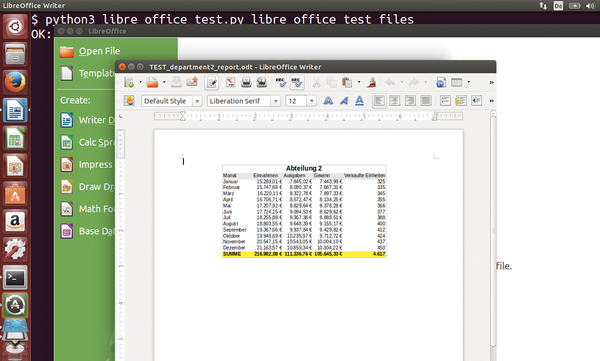
Task: Click the Decrease Indent icon
Action: pos(476,101)
